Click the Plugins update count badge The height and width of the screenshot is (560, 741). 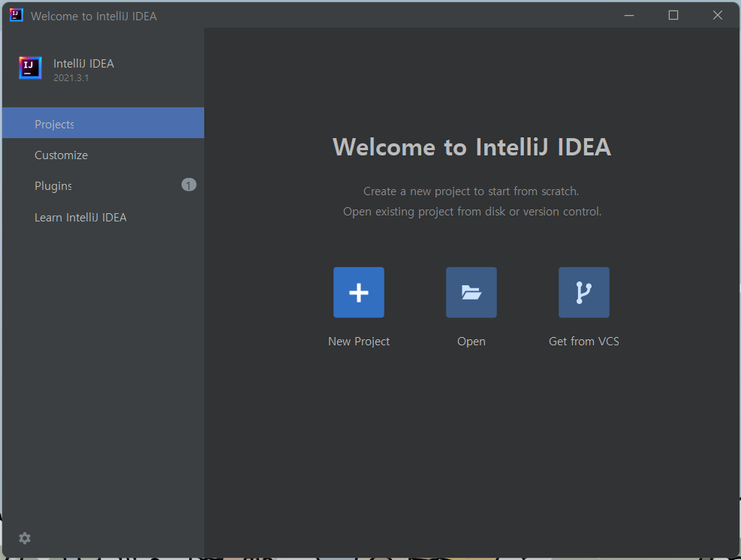pos(188,185)
